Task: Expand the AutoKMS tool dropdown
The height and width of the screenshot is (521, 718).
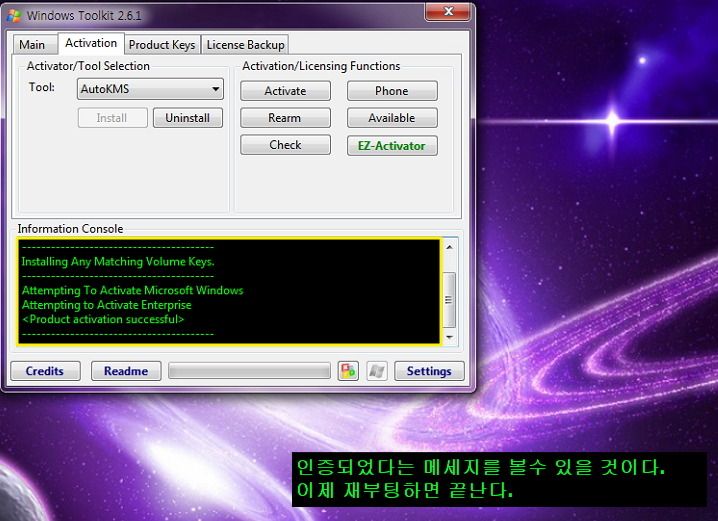Action: pyautogui.click(x=150, y=89)
